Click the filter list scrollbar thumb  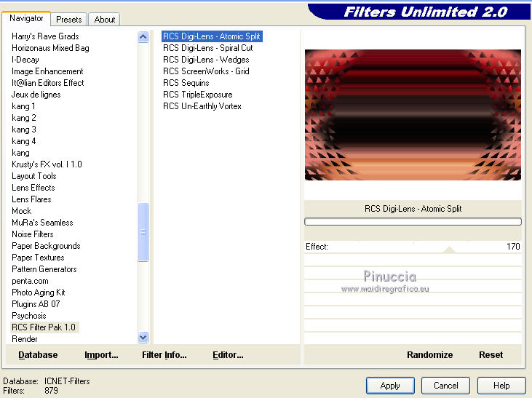pos(143,232)
